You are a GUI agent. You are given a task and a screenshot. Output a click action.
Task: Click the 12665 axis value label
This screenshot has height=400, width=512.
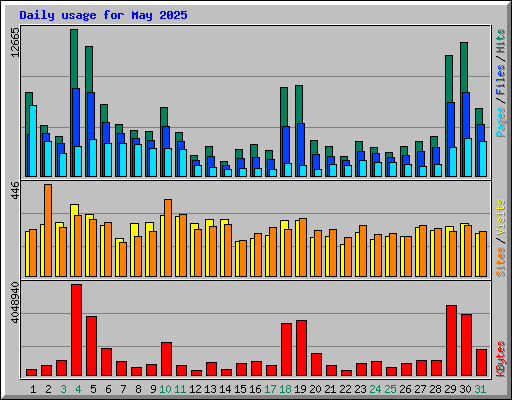point(15,42)
